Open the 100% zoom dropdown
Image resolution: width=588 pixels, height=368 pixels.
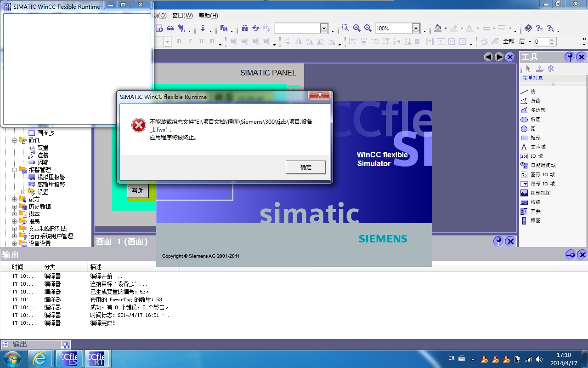416,29
